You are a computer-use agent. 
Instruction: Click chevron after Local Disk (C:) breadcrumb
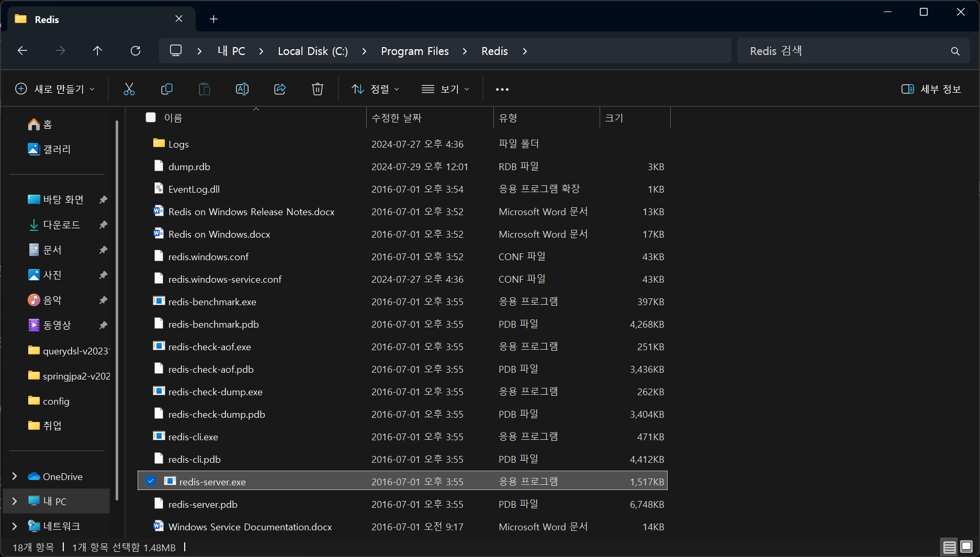pyautogui.click(x=364, y=51)
